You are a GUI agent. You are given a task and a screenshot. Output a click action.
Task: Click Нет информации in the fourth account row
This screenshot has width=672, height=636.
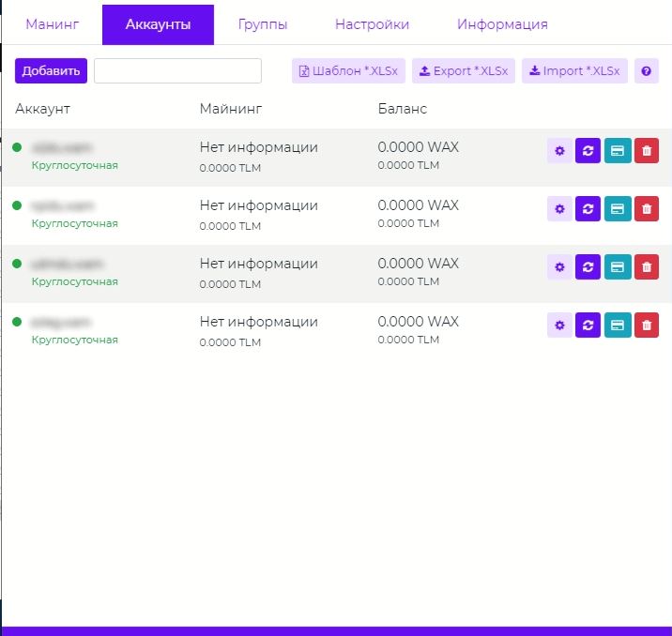coord(259,322)
